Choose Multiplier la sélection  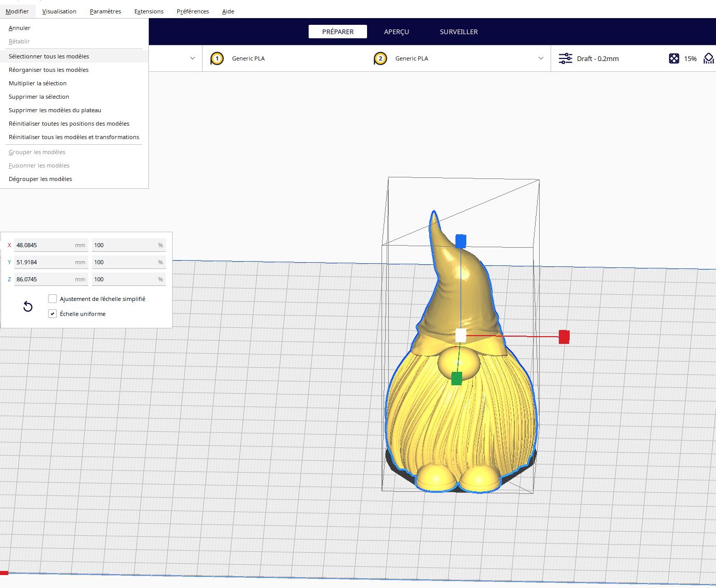click(74, 83)
